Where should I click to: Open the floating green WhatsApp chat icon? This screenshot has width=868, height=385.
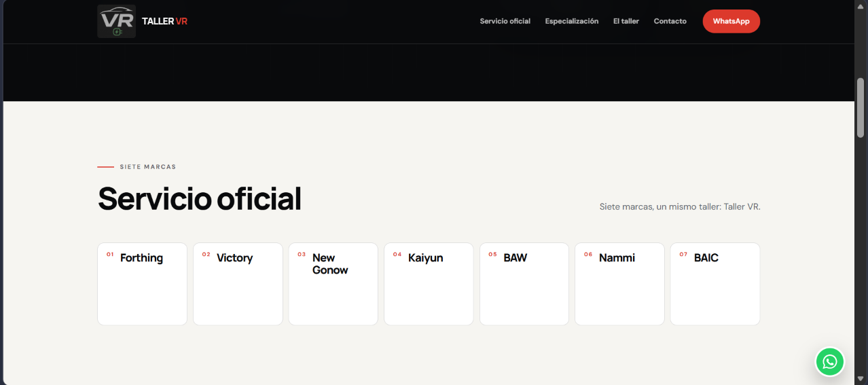(830, 362)
